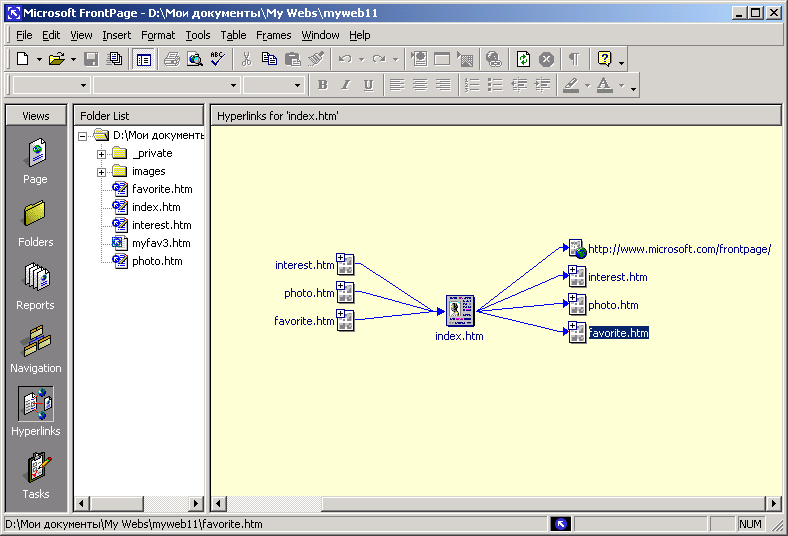Expand the _private folder

(102, 154)
